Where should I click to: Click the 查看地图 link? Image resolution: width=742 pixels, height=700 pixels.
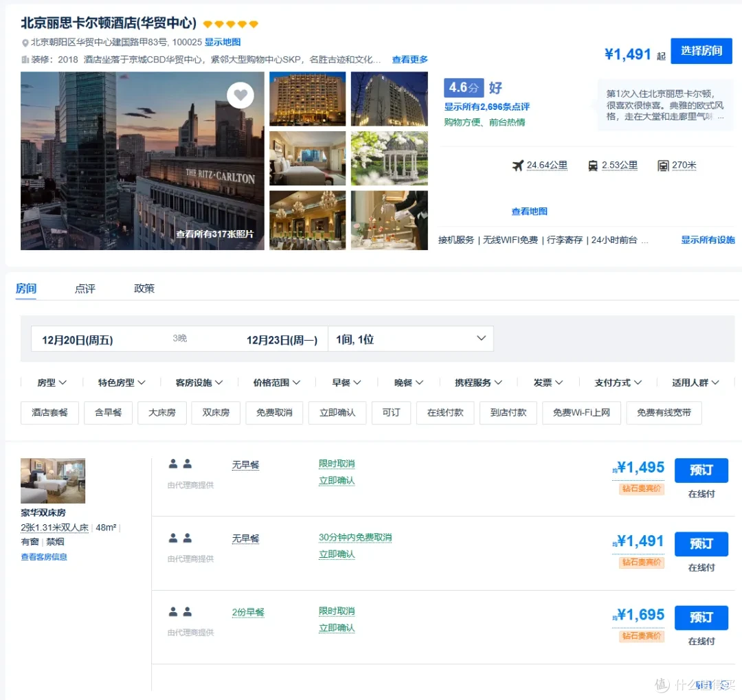click(529, 212)
